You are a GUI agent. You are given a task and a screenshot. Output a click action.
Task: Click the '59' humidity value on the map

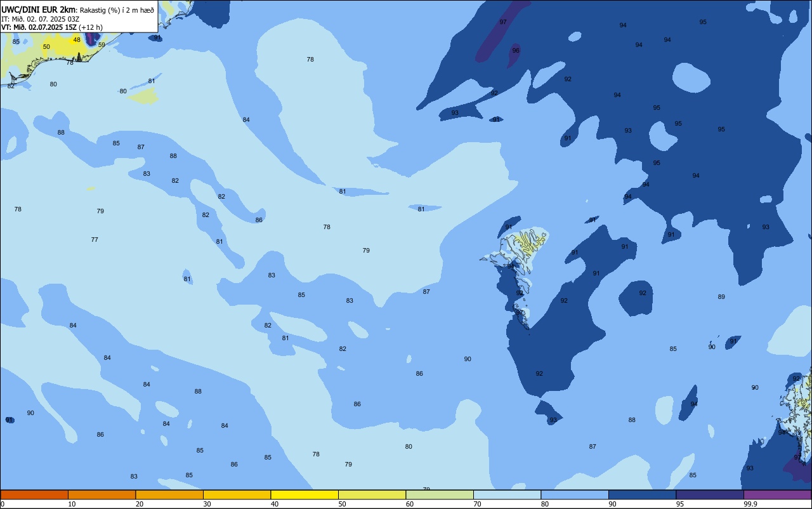click(101, 45)
